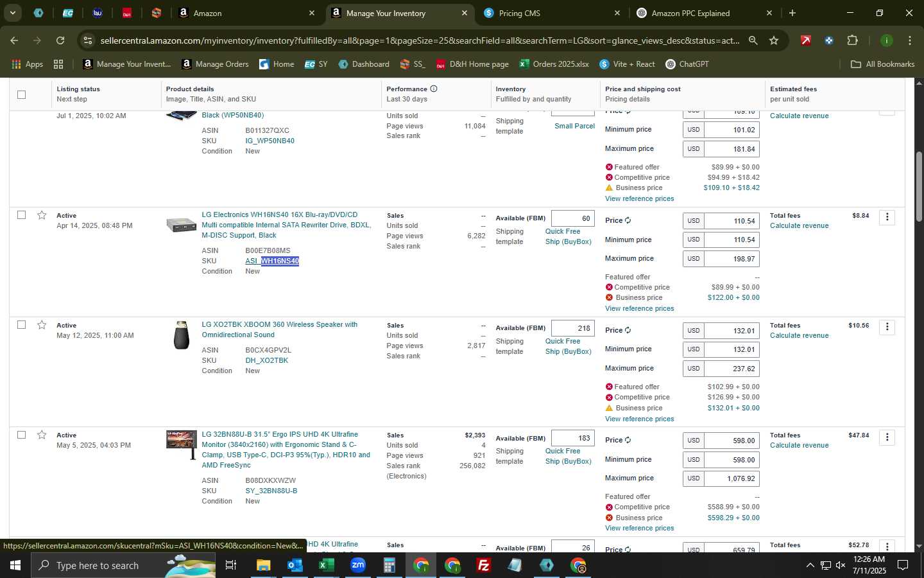The height and width of the screenshot is (578, 924).
Task: Click the XBOOM speaker product thumbnail
Action: 182,335
